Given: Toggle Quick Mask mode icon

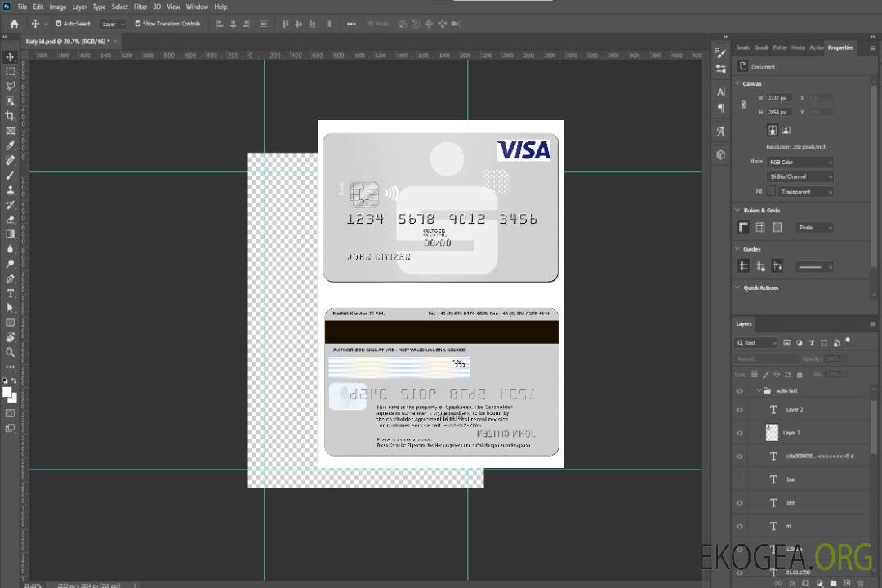Looking at the screenshot, I should [10, 413].
